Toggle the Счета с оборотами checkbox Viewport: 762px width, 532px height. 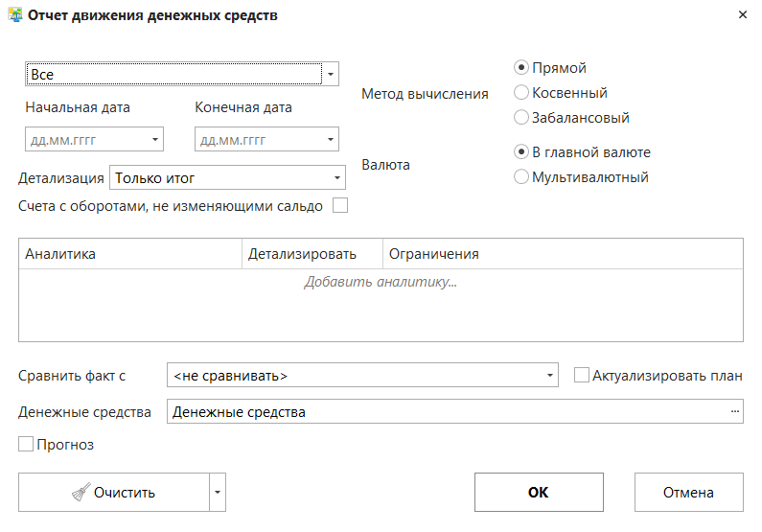(339, 205)
